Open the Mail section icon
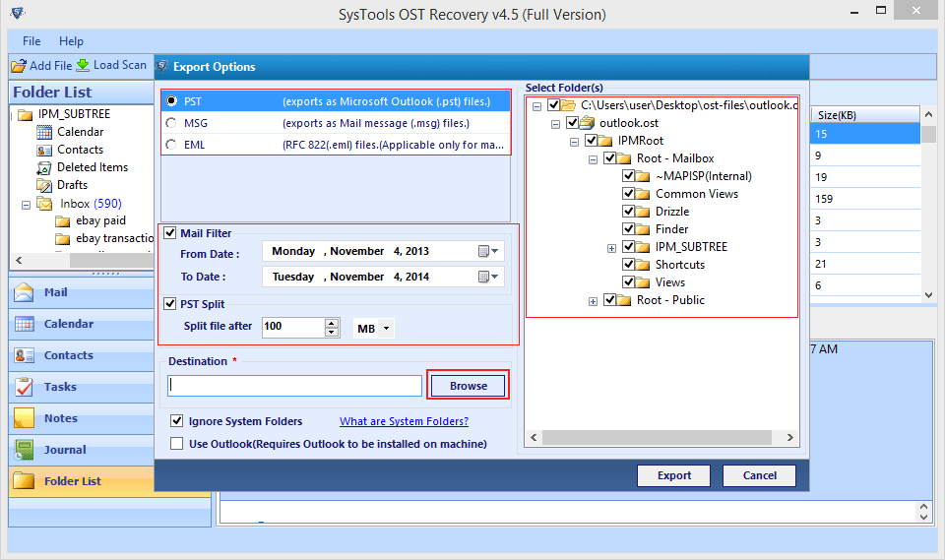 pyautogui.click(x=24, y=292)
